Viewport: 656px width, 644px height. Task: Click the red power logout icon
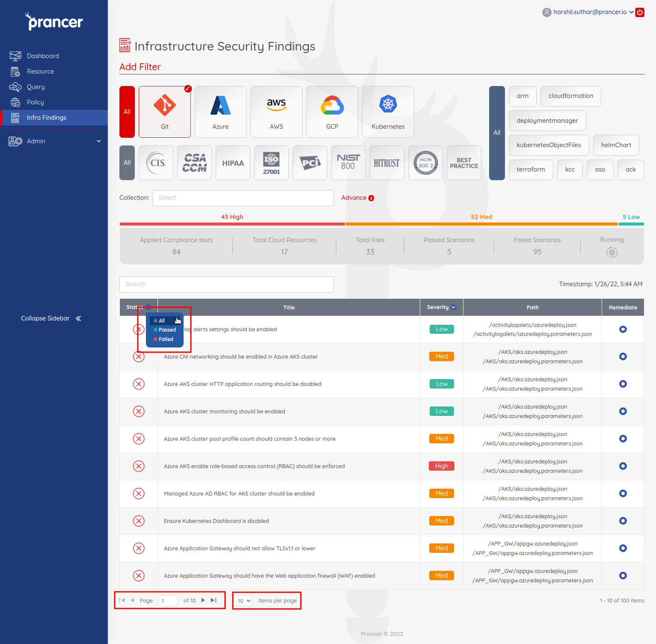(x=640, y=12)
